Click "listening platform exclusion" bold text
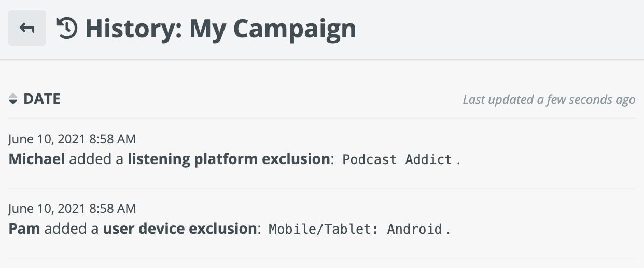Viewport: 644px width, 268px height. (x=229, y=159)
